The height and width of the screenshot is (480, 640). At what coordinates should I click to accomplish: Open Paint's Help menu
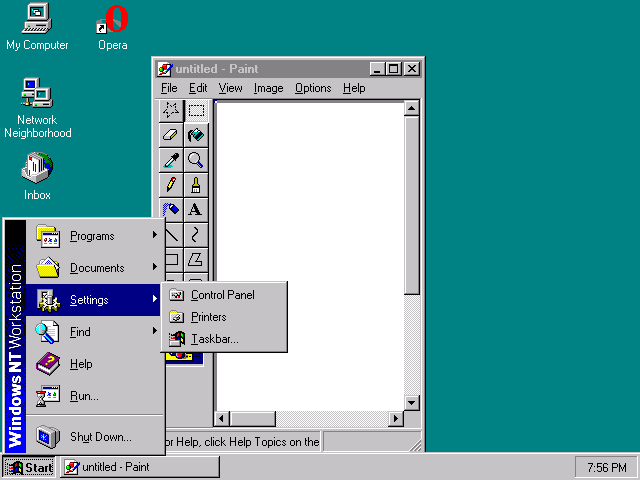coord(354,88)
